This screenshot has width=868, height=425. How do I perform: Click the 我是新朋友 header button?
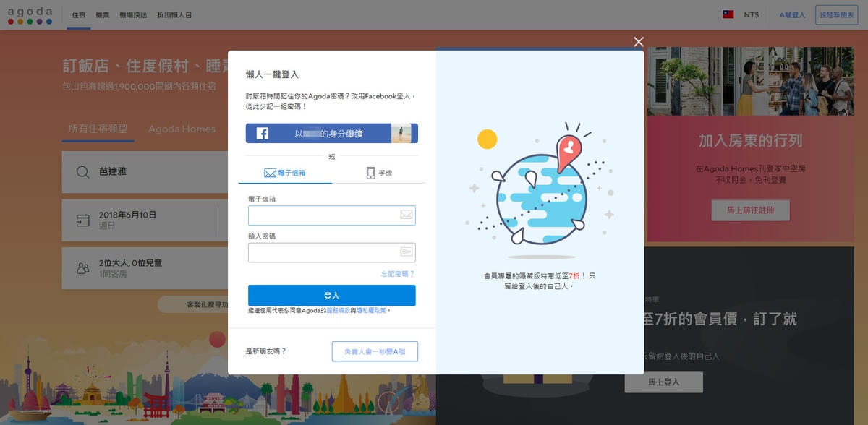pyautogui.click(x=836, y=14)
